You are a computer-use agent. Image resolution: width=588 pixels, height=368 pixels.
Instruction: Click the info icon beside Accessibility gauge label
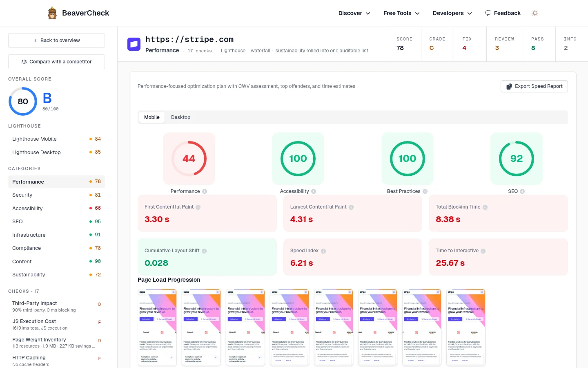314,191
